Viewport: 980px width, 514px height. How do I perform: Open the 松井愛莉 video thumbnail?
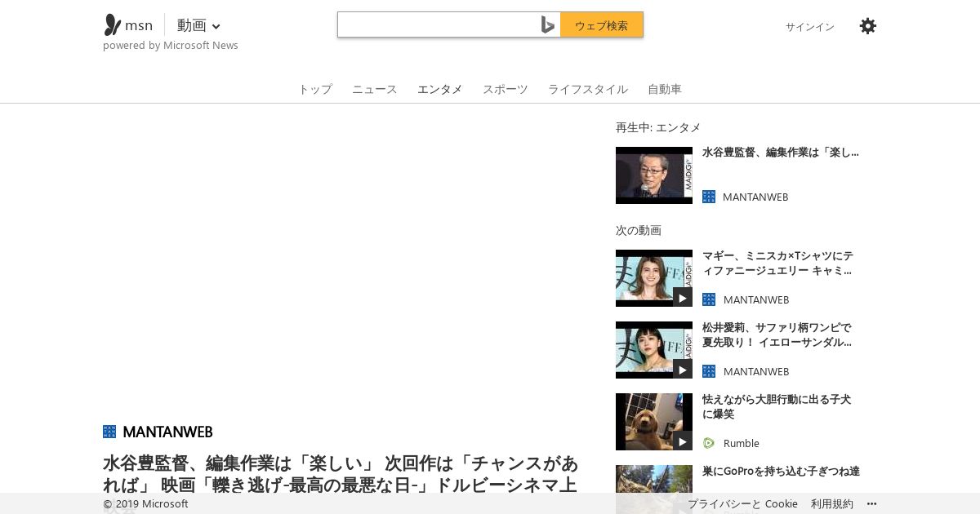[654, 350]
